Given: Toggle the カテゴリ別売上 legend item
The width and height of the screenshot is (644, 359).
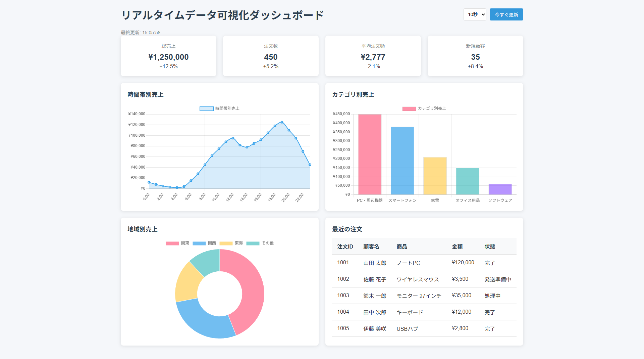Looking at the screenshot, I should (424, 108).
